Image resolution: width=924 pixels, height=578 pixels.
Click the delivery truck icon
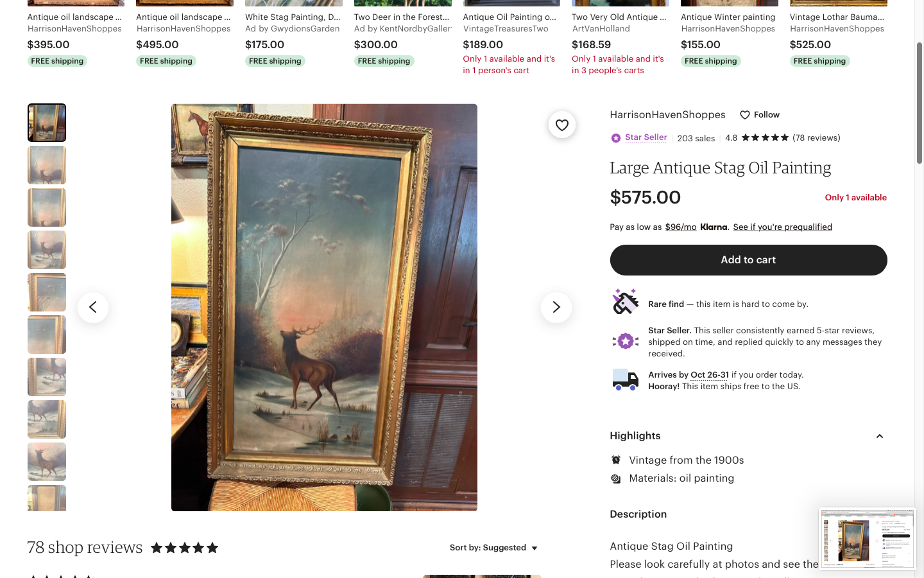point(625,380)
